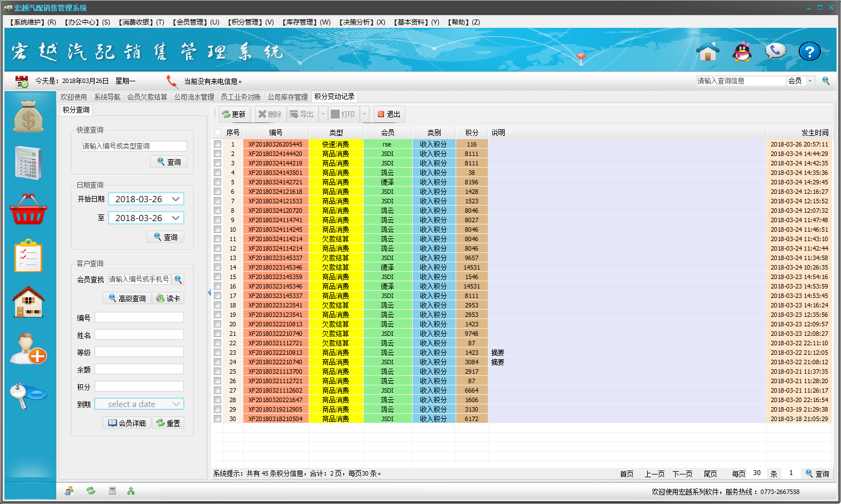The image size is (841, 504).
Task: Open the 到期 select a date dropdown
Action: [x=176, y=404]
